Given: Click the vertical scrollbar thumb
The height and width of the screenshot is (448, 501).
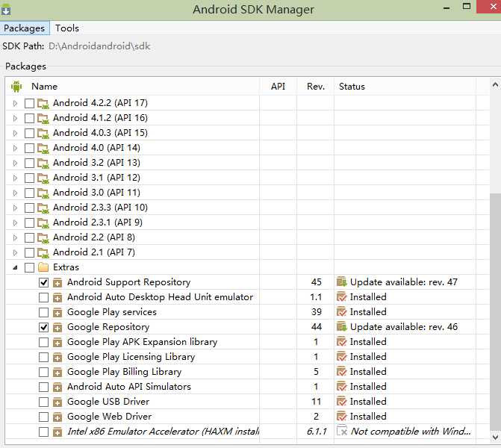Looking at the screenshot, I should coord(495,311).
